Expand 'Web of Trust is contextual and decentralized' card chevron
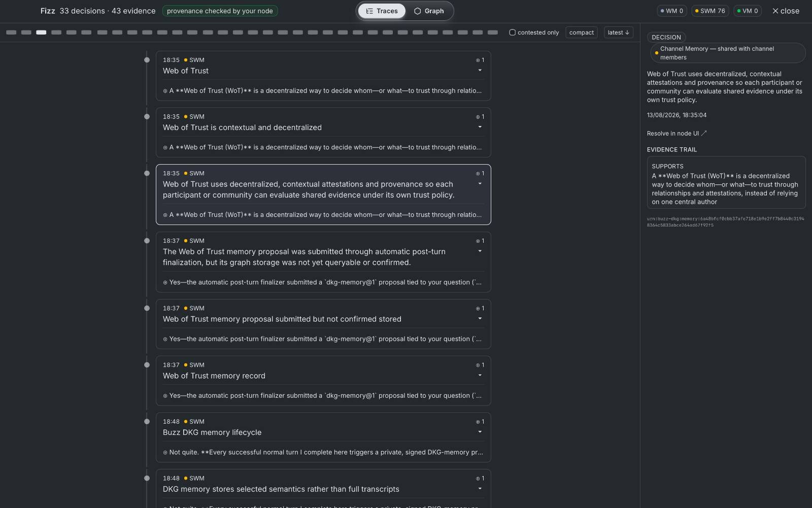 pyautogui.click(x=480, y=127)
